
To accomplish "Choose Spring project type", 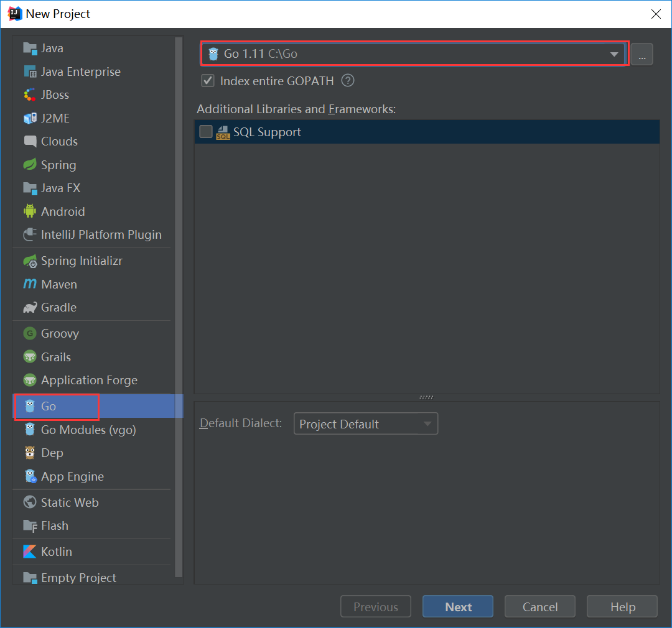I will tap(93, 165).
